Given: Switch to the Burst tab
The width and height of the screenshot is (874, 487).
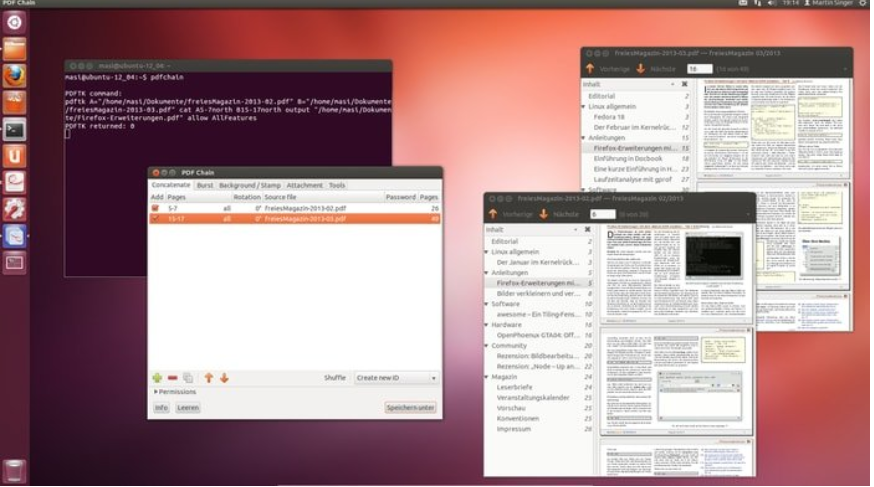Looking at the screenshot, I should click(205, 185).
